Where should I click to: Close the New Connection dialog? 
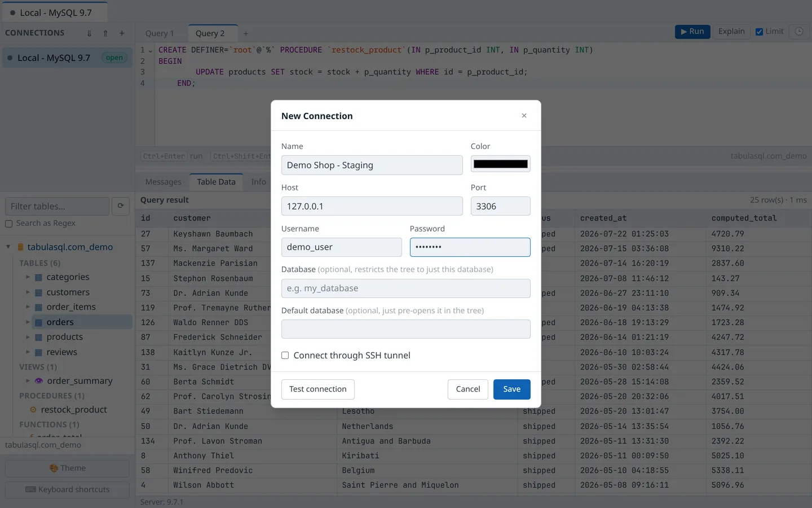524,116
